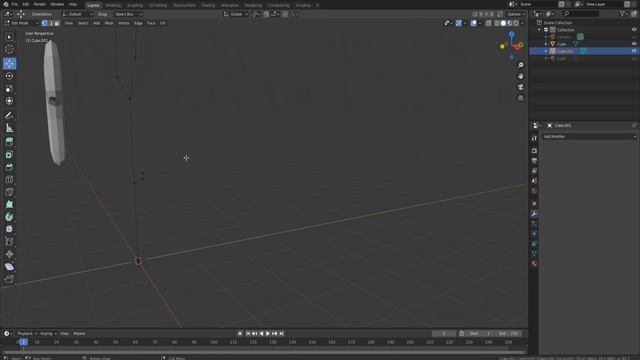640x360 pixels.
Task: Select the Smooth tool
Action: click(x=9, y=229)
